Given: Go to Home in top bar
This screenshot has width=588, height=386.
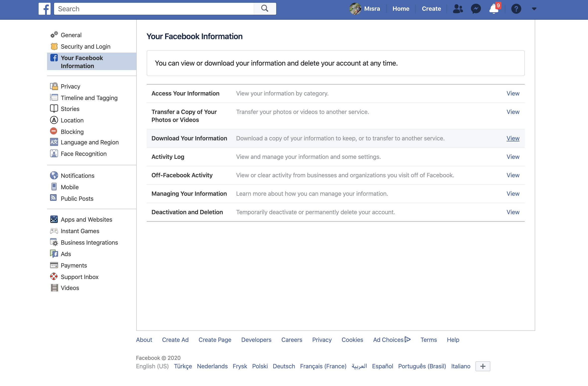Looking at the screenshot, I should tap(401, 9).
